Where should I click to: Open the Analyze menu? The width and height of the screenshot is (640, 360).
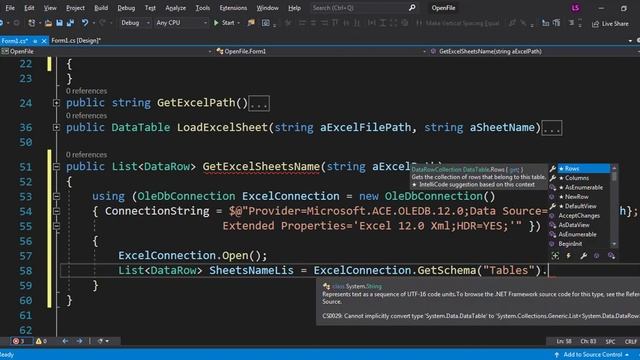176,8
